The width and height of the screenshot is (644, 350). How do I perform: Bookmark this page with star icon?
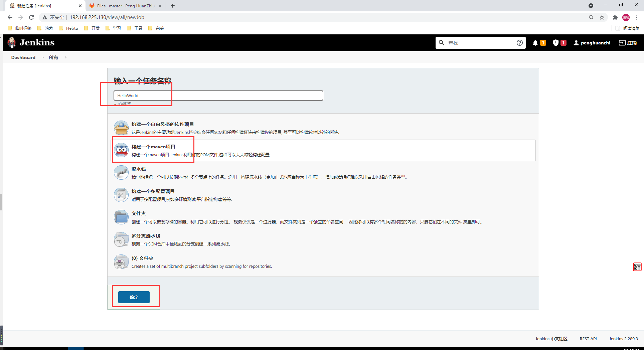pyautogui.click(x=602, y=17)
